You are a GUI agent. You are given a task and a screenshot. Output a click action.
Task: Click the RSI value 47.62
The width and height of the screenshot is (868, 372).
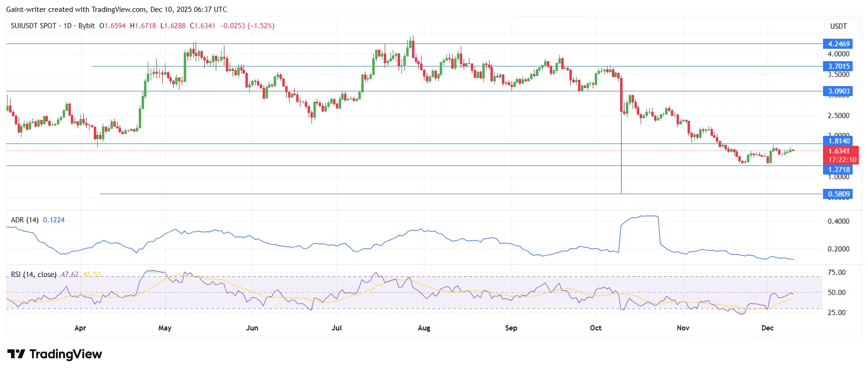click(x=70, y=274)
